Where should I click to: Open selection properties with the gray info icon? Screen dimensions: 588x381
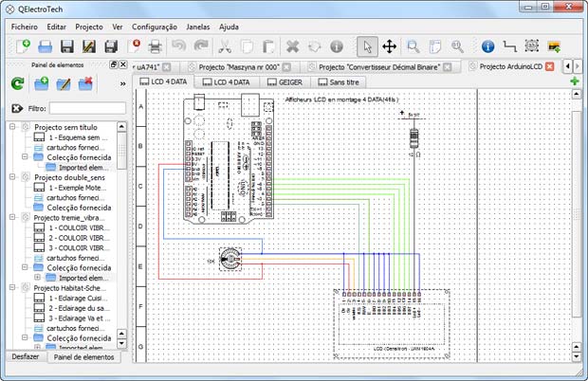[337, 46]
